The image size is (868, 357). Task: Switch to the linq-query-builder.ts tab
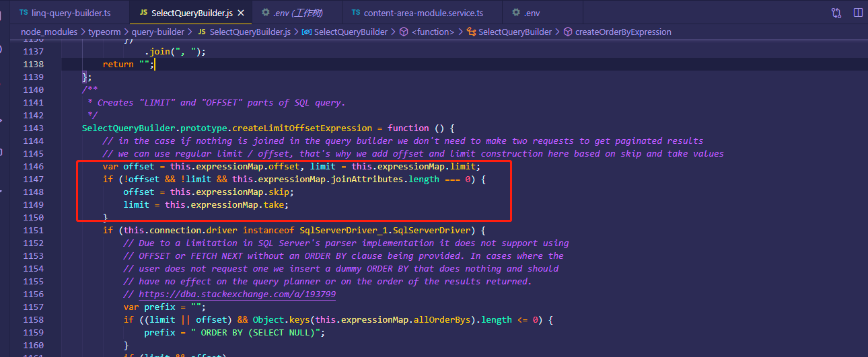pos(65,12)
